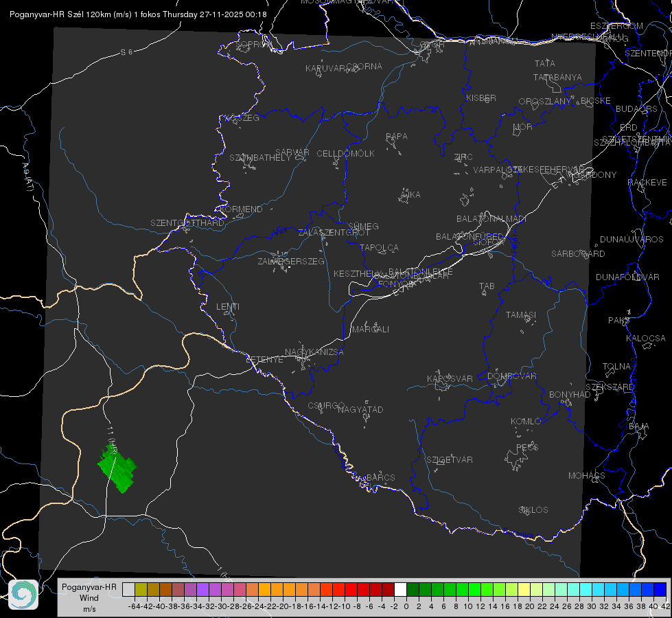This screenshot has height=618, width=672.
Task: Select the ZALASZENTGROT label
Action: point(334,233)
